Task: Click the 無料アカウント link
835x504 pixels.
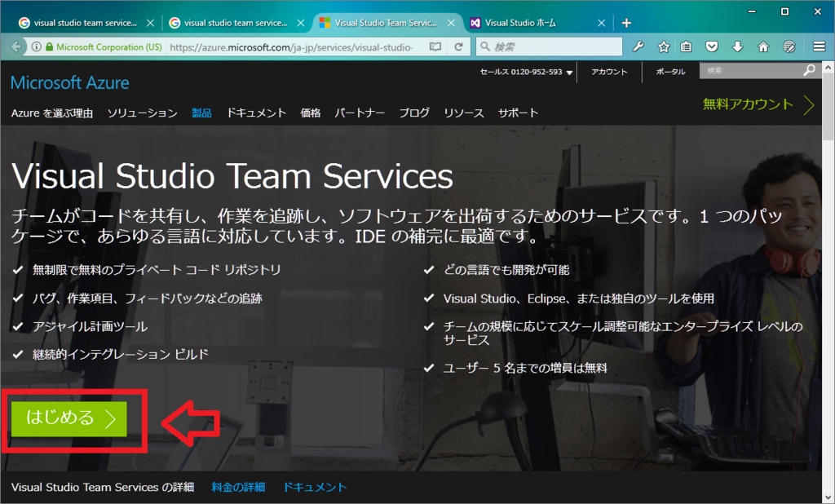Action: click(x=748, y=104)
